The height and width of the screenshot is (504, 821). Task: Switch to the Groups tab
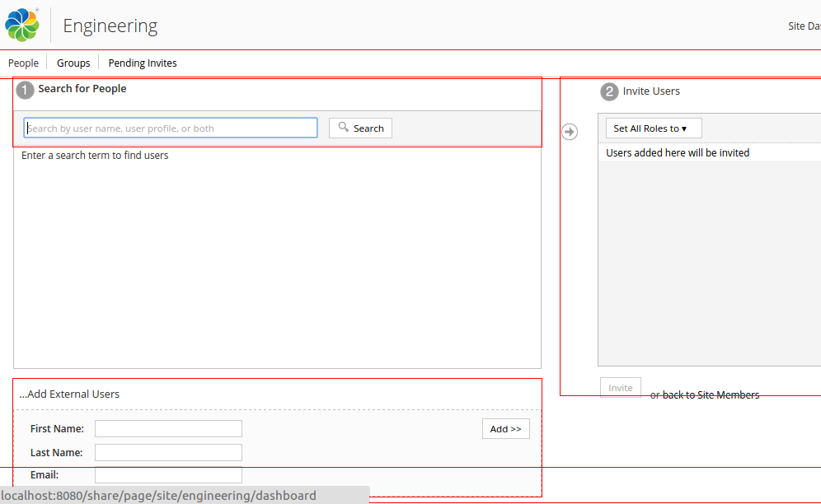pos(73,63)
